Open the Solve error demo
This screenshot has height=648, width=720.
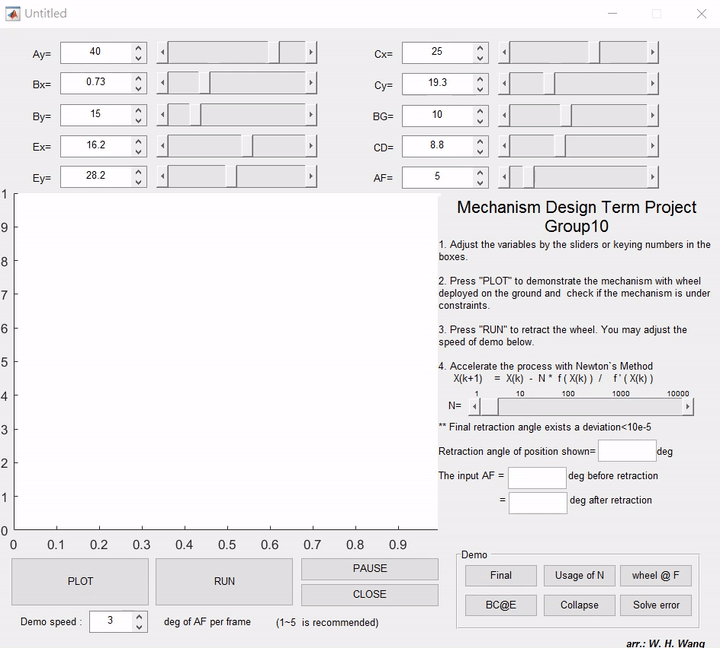pos(656,605)
